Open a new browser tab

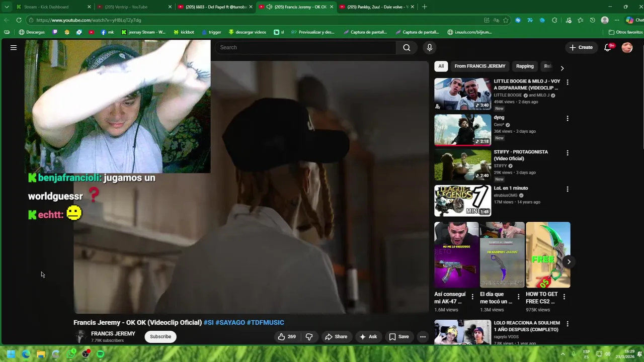tap(424, 7)
